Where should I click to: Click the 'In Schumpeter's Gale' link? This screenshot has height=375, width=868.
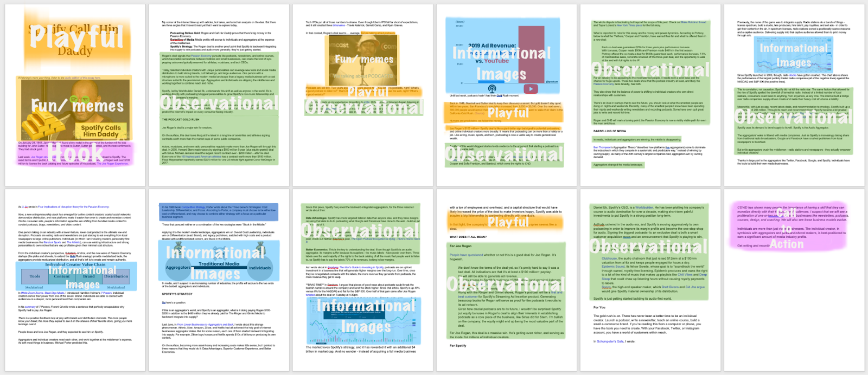609,341
